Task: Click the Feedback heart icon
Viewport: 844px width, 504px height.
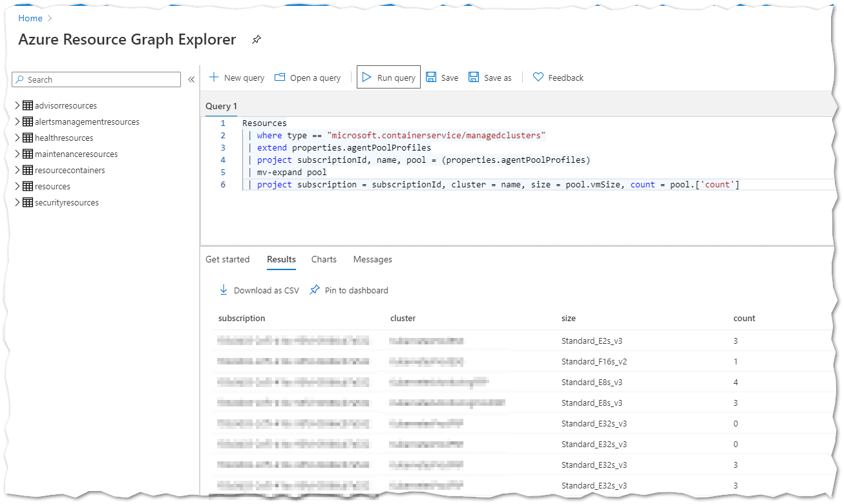Action: point(538,77)
